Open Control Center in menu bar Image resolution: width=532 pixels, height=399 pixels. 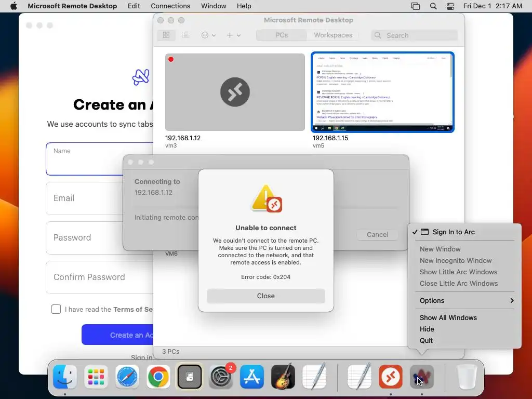tap(450, 6)
